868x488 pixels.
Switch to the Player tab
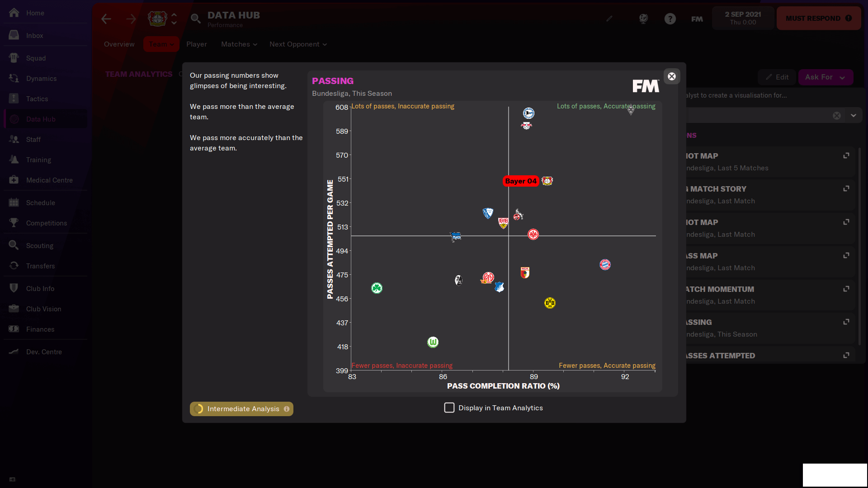(197, 44)
